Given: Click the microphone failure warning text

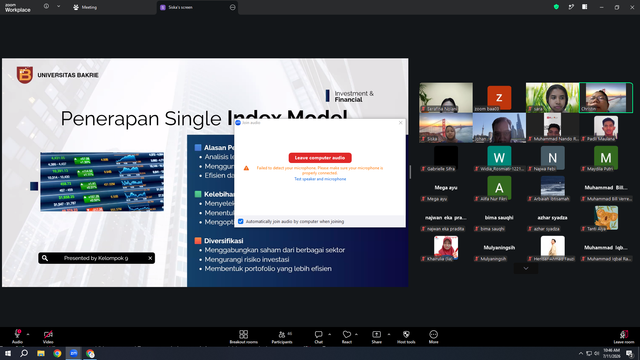Looking at the screenshot, I should pyautogui.click(x=320, y=170).
